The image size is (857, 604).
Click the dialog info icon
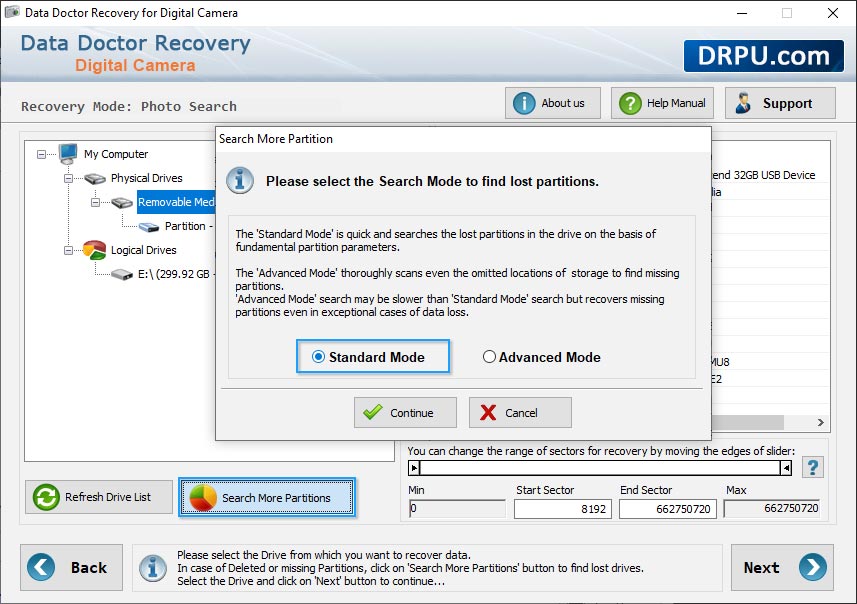(x=240, y=180)
